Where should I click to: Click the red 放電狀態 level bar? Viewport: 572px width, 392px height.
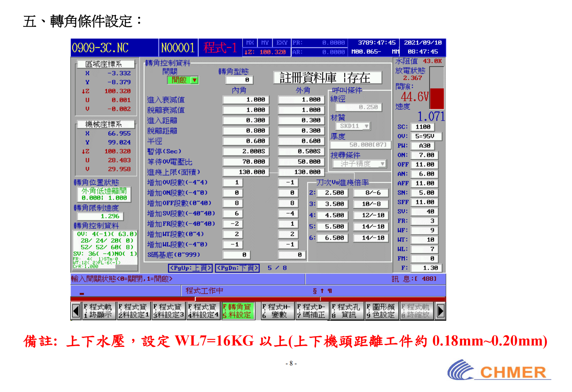[437, 99]
